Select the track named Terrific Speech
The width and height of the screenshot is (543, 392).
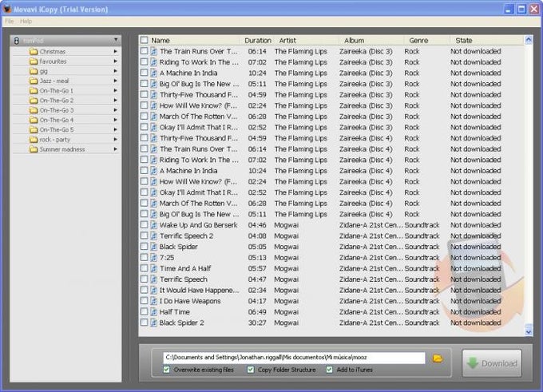[183, 279]
